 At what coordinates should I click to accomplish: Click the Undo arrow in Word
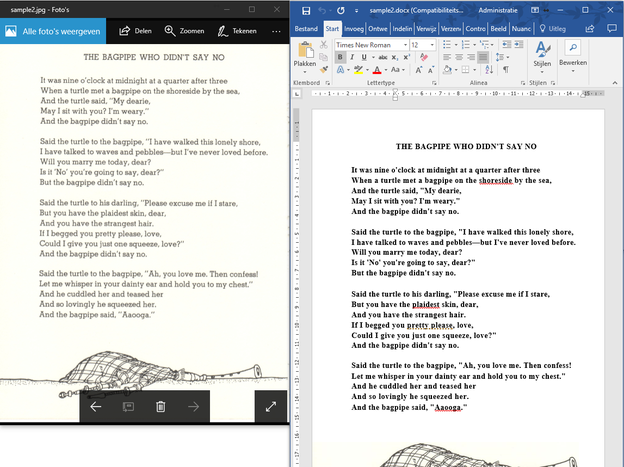(322, 11)
